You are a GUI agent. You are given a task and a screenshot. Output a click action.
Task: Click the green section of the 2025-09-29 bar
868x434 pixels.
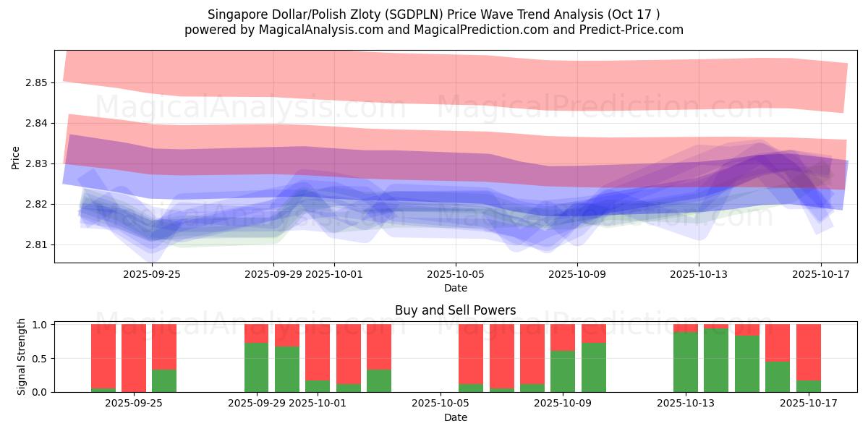tap(256, 367)
